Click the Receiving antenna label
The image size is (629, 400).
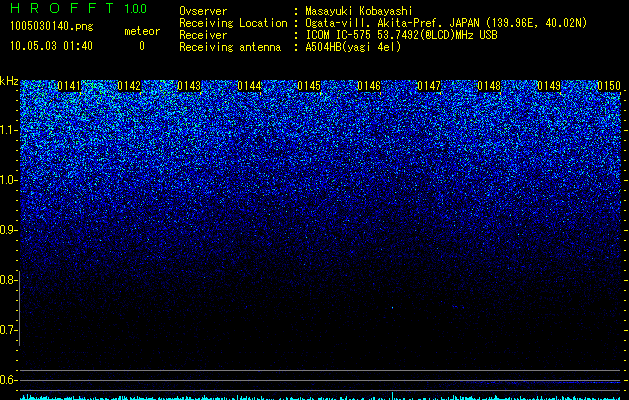tap(230, 47)
